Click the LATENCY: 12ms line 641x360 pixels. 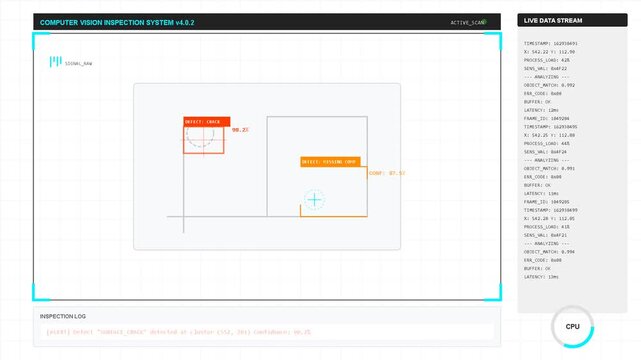(x=541, y=110)
